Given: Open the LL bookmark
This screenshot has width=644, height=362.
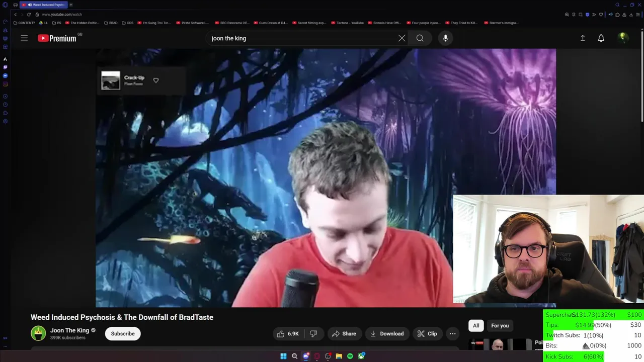Looking at the screenshot, I should 44,23.
